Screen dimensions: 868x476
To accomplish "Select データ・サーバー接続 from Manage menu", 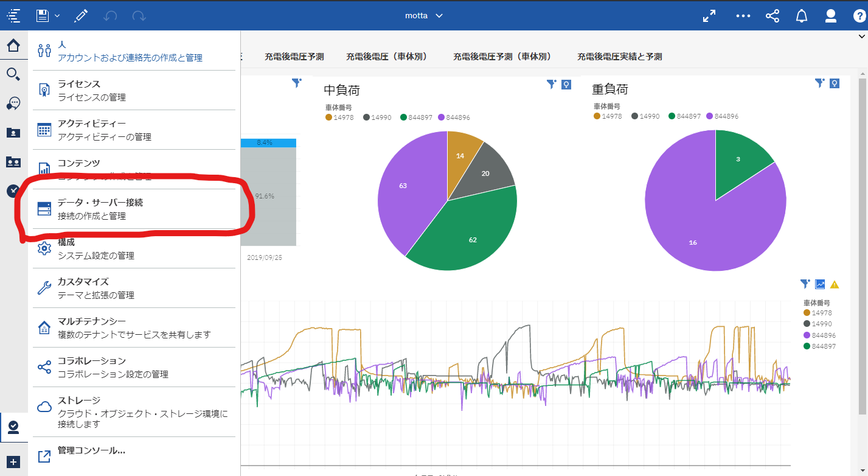I will pyautogui.click(x=134, y=209).
